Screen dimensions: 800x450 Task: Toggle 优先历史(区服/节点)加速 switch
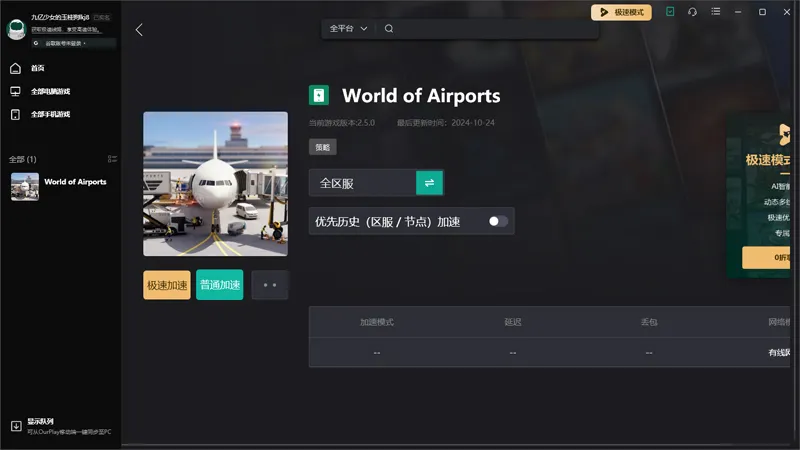pos(498,221)
